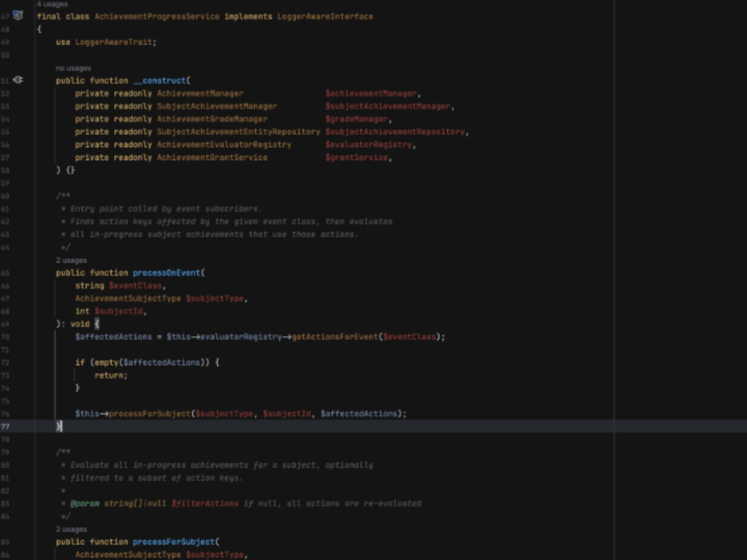Click the AchievementEvaluatorRegistry type hint
747x560 pixels.
224,145
